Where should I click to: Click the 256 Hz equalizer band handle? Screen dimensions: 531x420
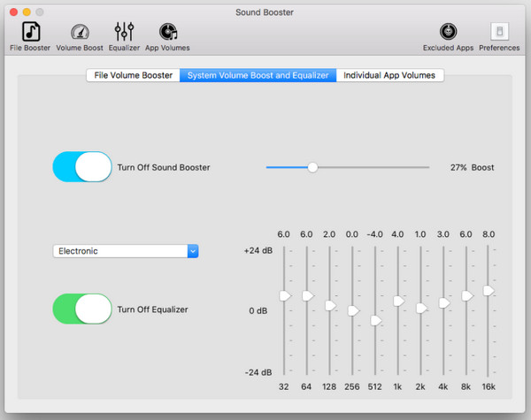pyautogui.click(x=353, y=310)
